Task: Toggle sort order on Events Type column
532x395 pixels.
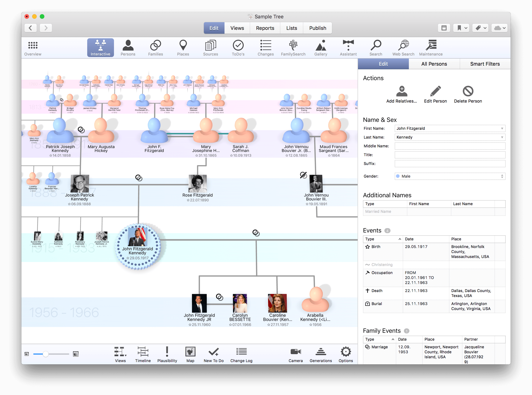Action: coord(400,239)
